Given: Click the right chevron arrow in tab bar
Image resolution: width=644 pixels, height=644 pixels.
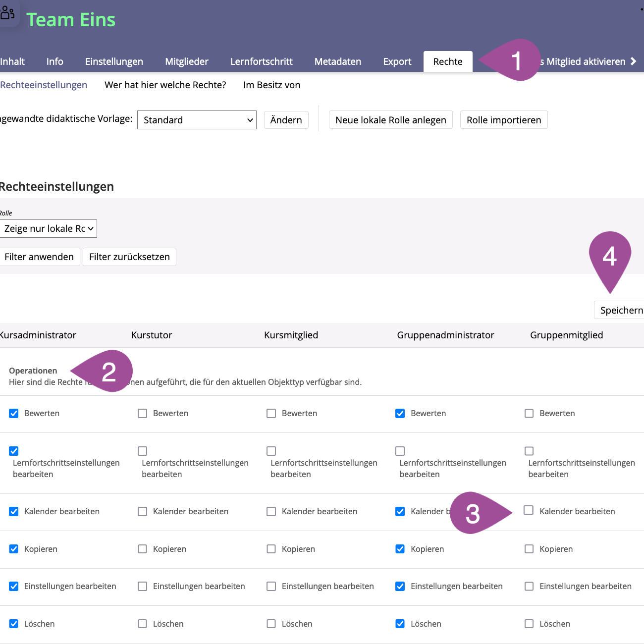Looking at the screenshot, I should [x=633, y=61].
